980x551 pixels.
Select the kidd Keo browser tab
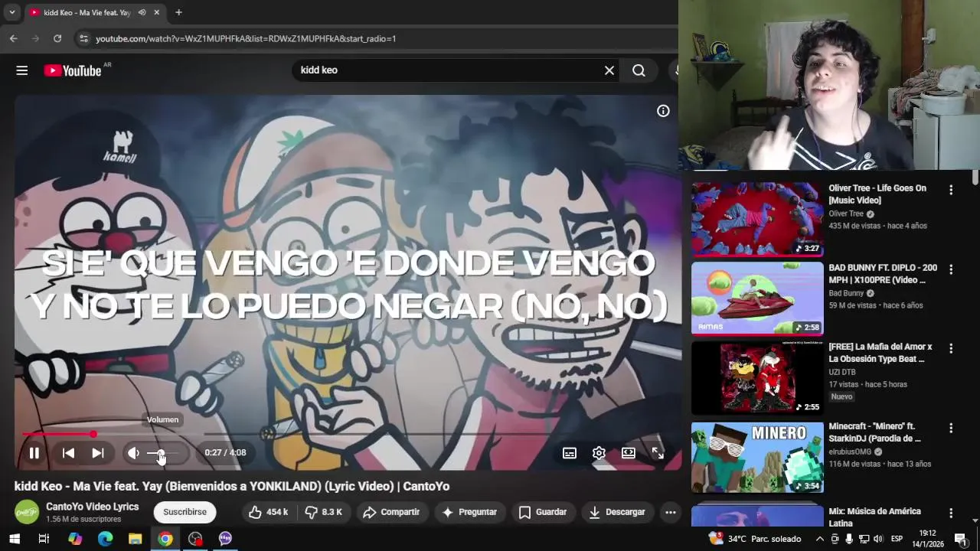pyautogui.click(x=96, y=13)
